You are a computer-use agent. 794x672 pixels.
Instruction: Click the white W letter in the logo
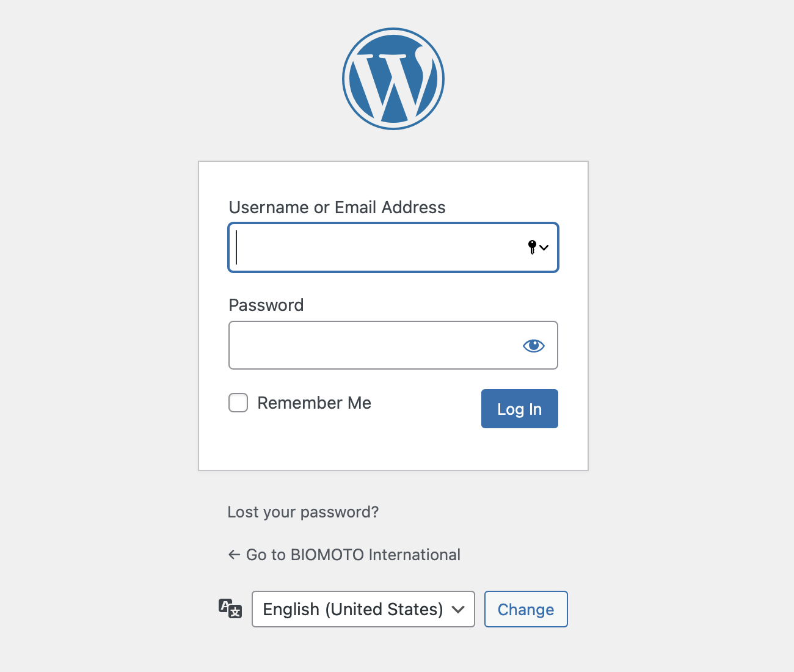[384, 86]
